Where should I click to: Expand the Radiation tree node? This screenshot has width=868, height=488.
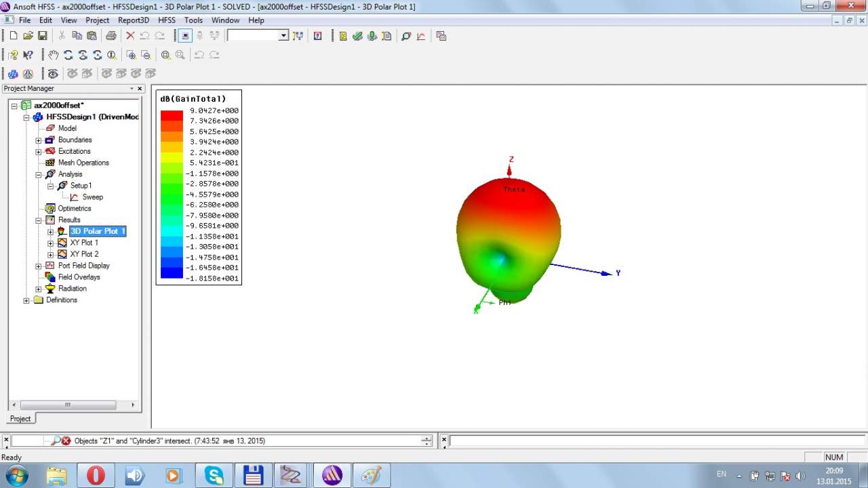pos(39,289)
